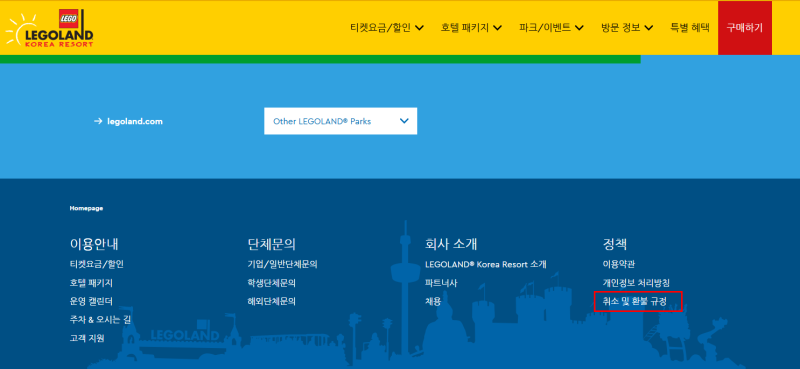
Task: Open footer link 해외단체문의
Action: click(271, 301)
